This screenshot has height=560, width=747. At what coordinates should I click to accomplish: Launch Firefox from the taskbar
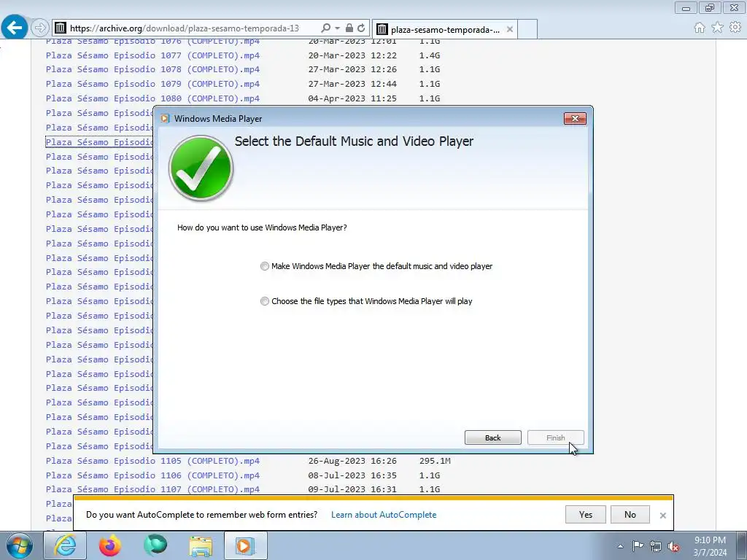point(110,545)
